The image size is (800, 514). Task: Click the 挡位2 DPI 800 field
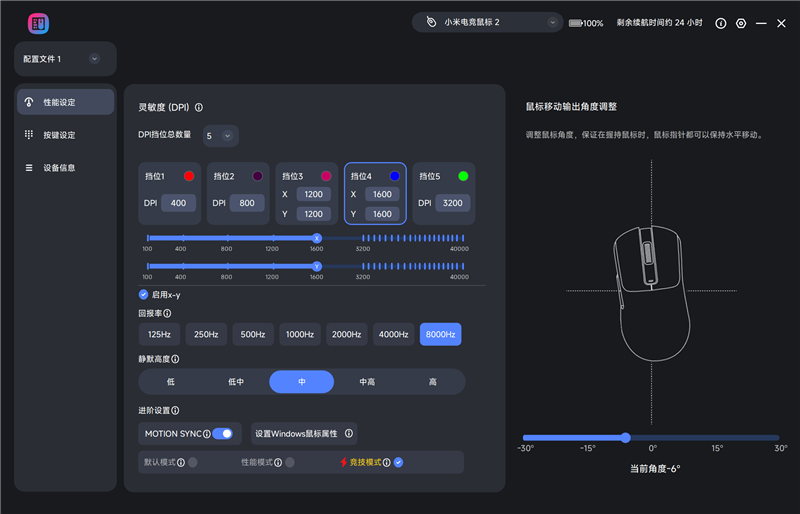[247, 203]
